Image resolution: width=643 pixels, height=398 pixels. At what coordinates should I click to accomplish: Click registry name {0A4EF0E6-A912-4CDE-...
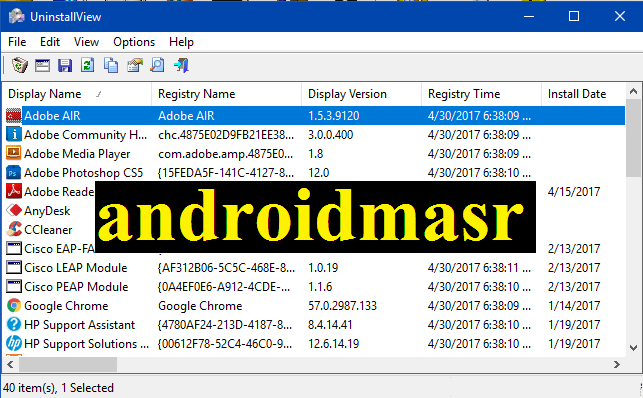pos(223,287)
